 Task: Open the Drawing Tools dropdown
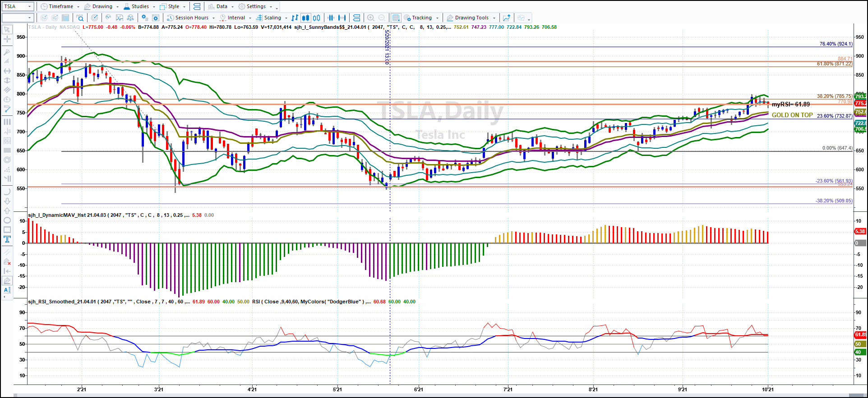click(471, 18)
